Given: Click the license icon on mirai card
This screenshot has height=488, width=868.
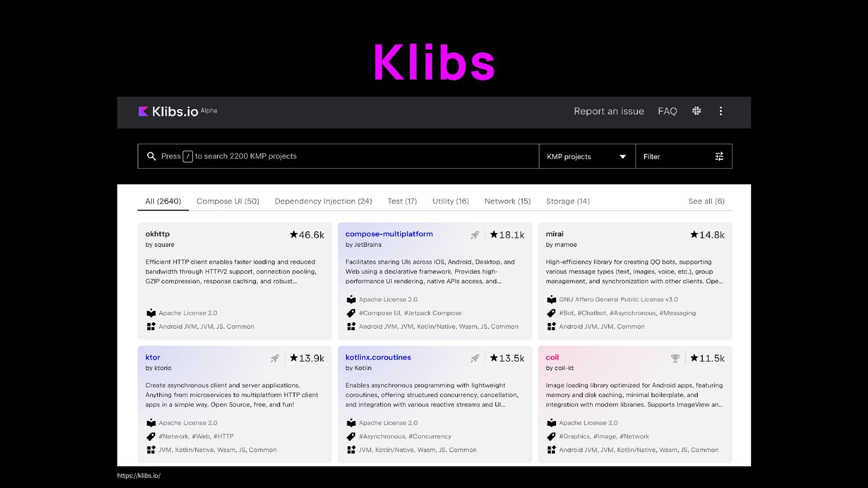Looking at the screenshot, I should coord(552,300).
